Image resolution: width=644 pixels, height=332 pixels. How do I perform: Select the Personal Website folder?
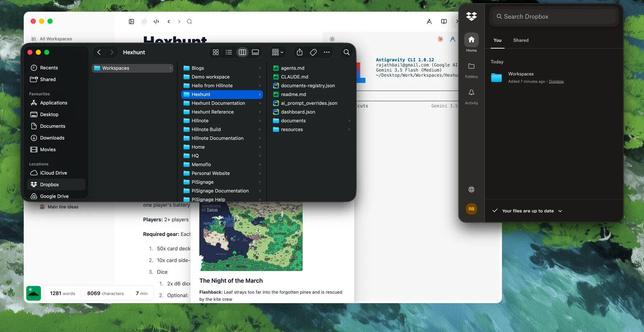222,173
